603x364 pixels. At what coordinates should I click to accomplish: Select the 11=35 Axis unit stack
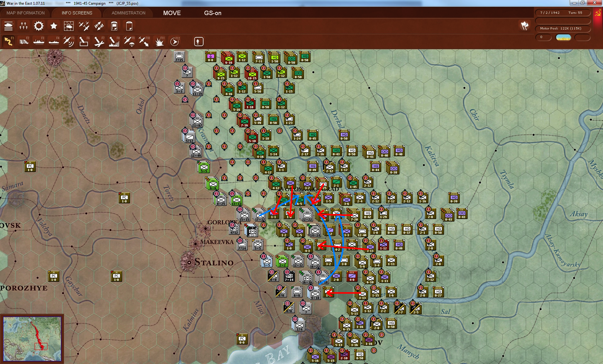coord(197,90)
